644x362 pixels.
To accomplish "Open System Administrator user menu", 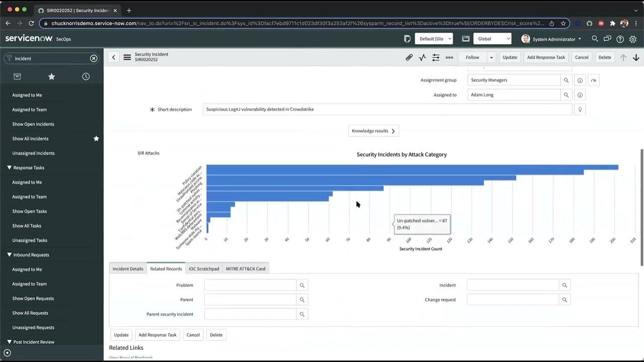I will (x=551, y=39).
